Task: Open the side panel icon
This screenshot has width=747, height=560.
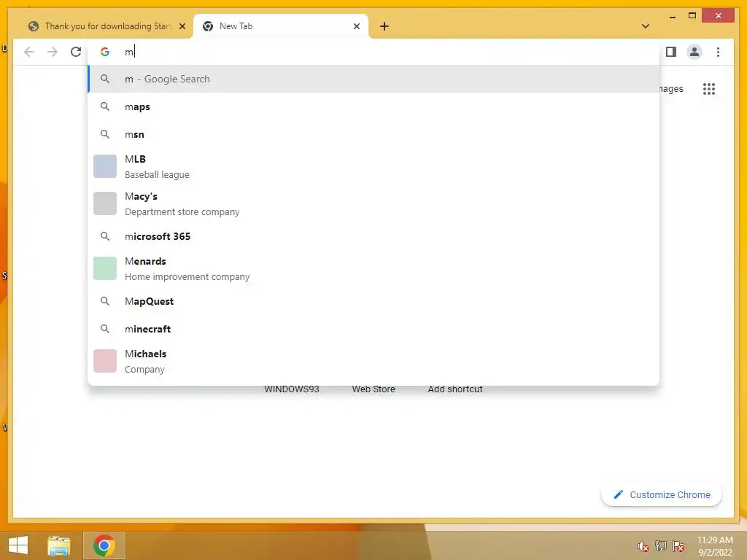Action: pyautogui.click(x=671, y=52)
